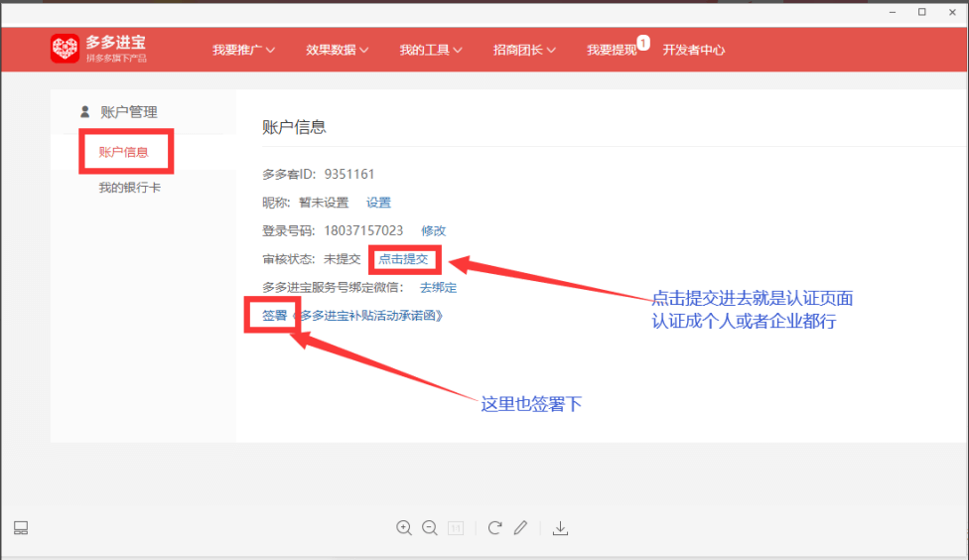Image resolution: width=969 pixels, height=560 pixels.
Task: Expand the 效果数据 dropdown menu
Action: (337, 50)
